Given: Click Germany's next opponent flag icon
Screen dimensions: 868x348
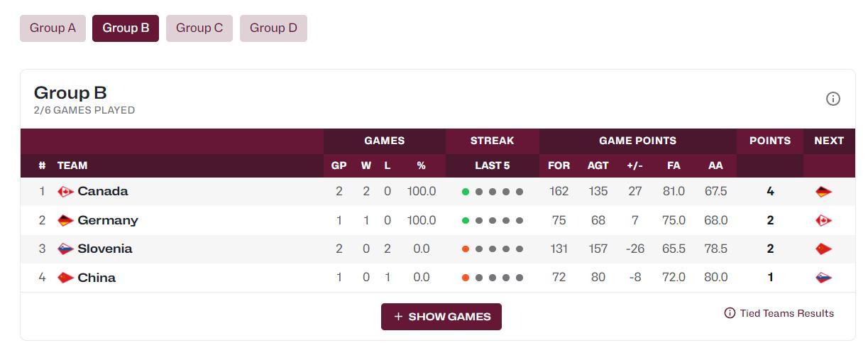Looking at the screenshot, I should tap(823, 221).
